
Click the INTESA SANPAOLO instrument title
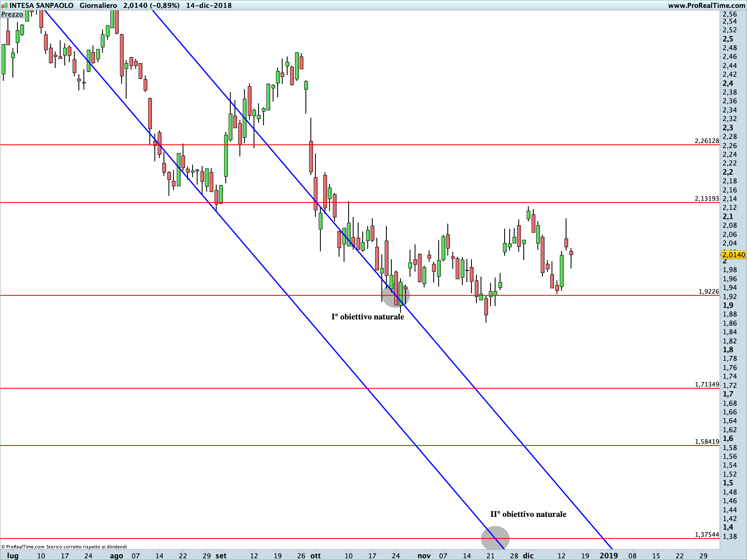click(x=41, y=5)
